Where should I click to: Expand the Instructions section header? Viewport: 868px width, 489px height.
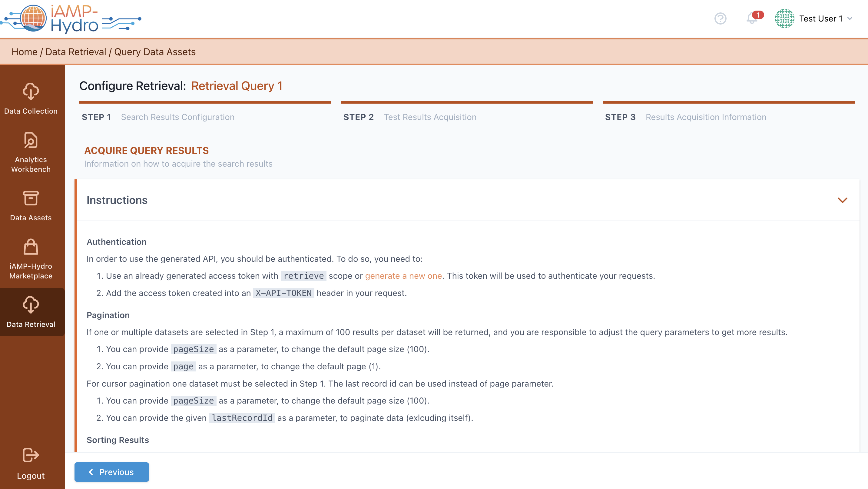(x=117, y=200)
